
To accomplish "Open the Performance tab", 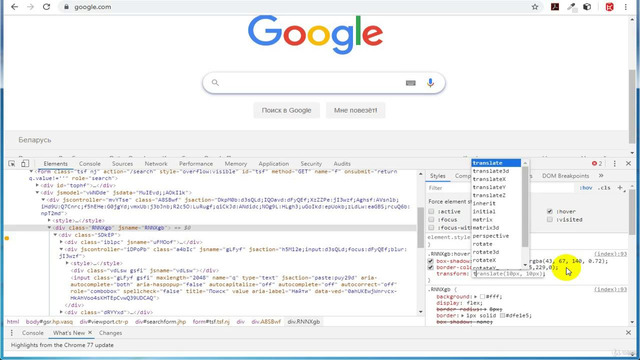I will 196,164.
